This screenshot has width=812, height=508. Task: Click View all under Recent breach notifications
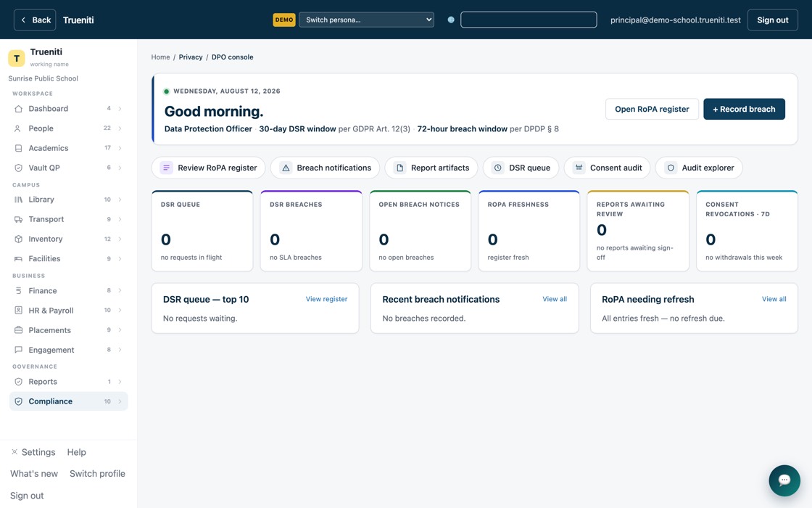tap(555, 299)
